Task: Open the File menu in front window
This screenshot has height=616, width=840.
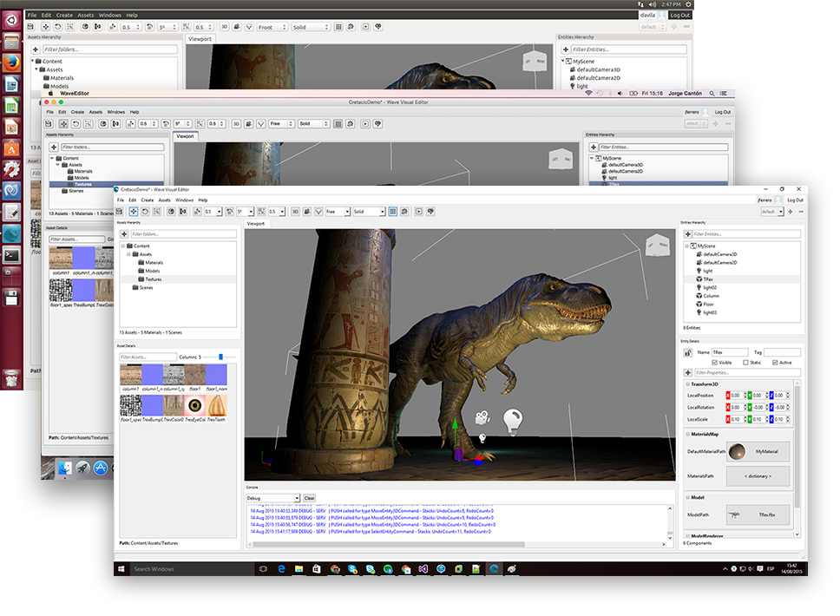Action: [x=121, y=200]
